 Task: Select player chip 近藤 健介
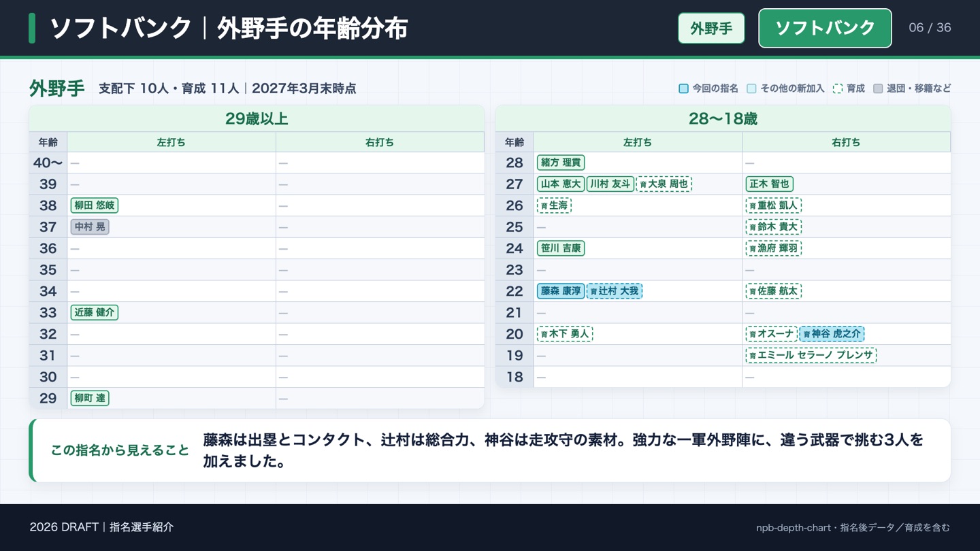pos(95,313)
